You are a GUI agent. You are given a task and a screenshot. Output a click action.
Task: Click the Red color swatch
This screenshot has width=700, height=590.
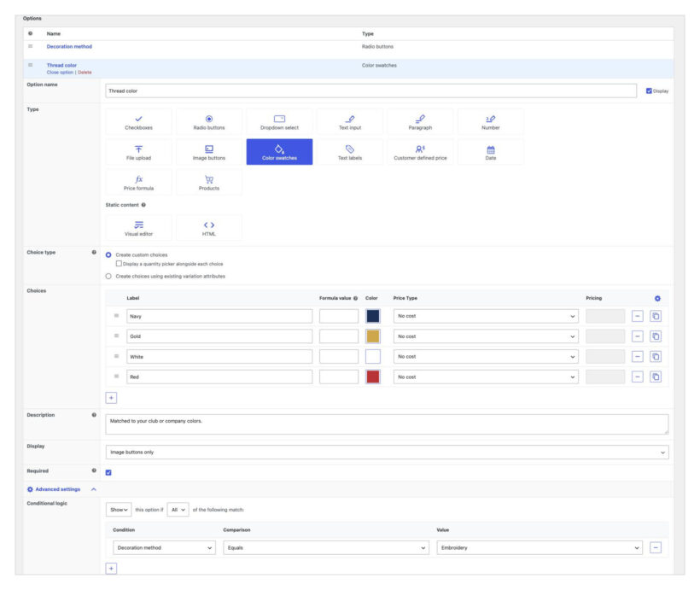pyautogui.click(x=373, y=377)
